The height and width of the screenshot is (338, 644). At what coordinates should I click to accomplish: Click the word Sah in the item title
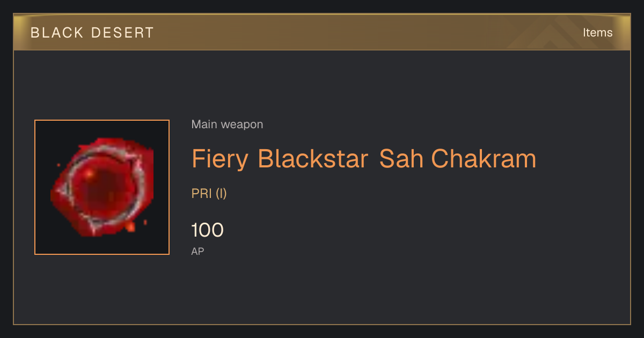pos(401,159)
